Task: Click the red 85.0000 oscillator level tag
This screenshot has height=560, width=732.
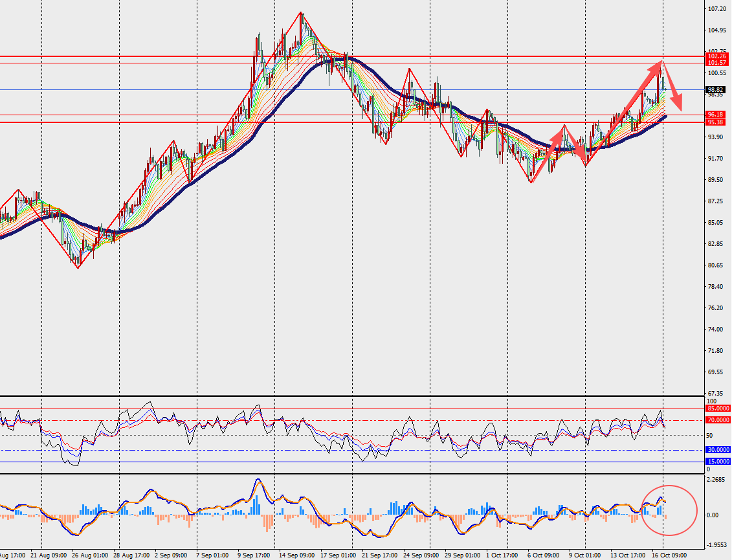Action: [x=718, y=409]
